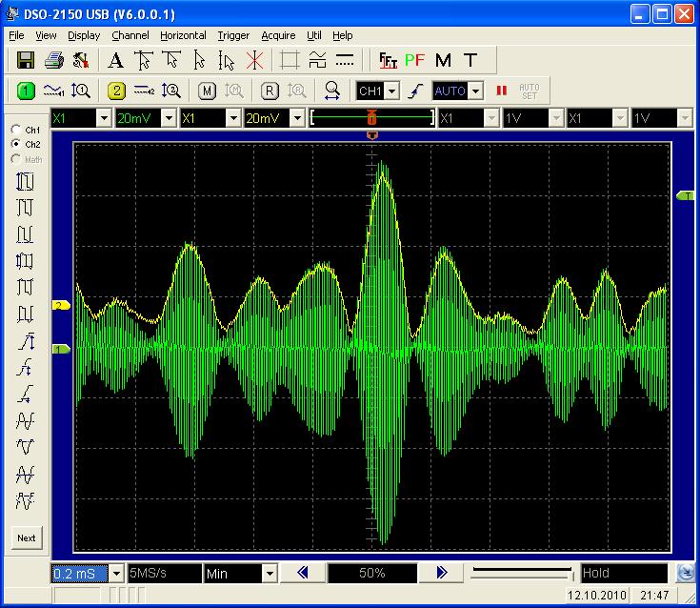Click the M math channel toggle

click(x=207, y=91)
